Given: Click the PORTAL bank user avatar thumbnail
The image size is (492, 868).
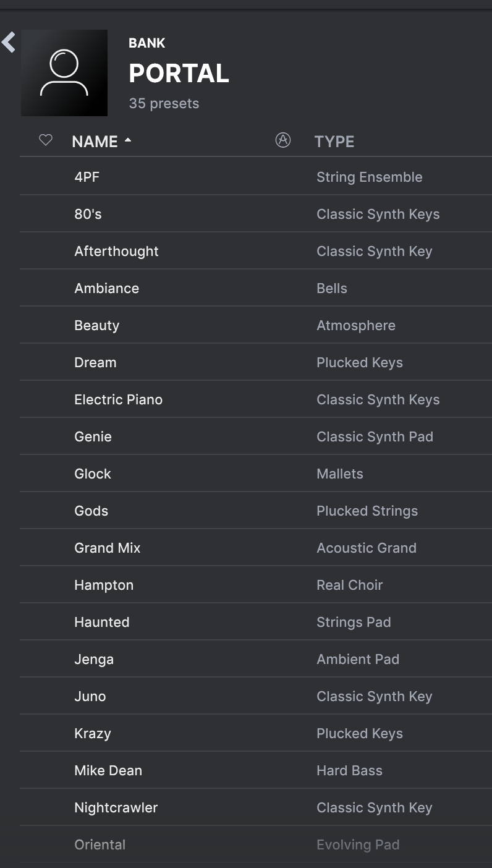Looking at the screenshot, I should (x=64, y=73).
